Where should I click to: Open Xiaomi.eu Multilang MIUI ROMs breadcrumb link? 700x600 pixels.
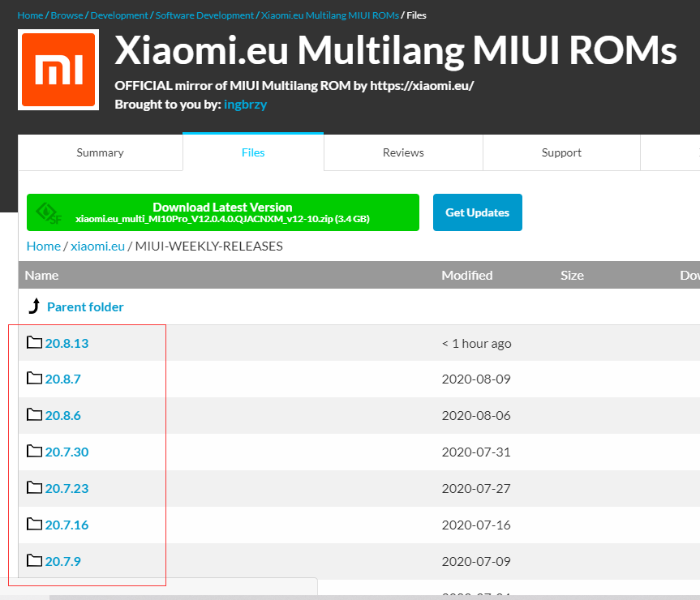(330, 15)
